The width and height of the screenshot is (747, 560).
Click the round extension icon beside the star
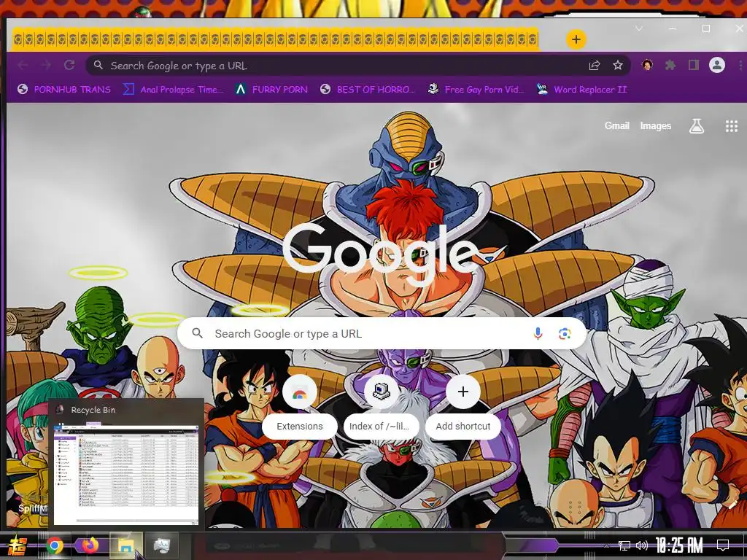tap(647, 65)
